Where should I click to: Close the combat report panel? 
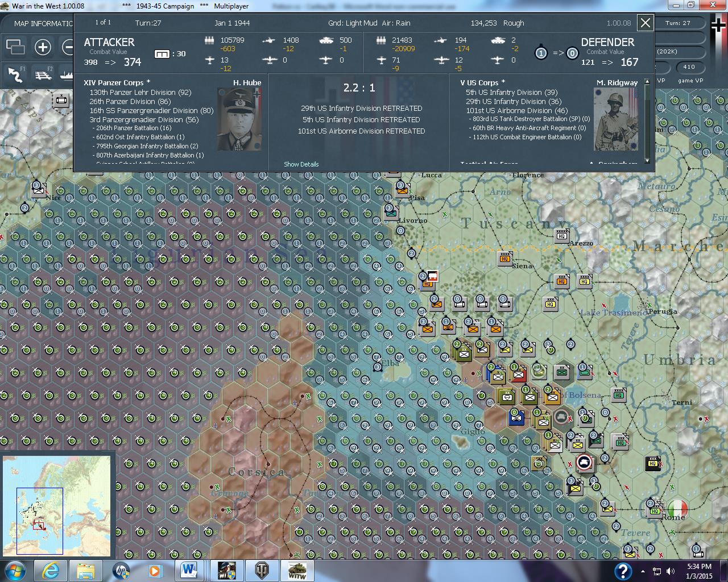coord(645,23)
